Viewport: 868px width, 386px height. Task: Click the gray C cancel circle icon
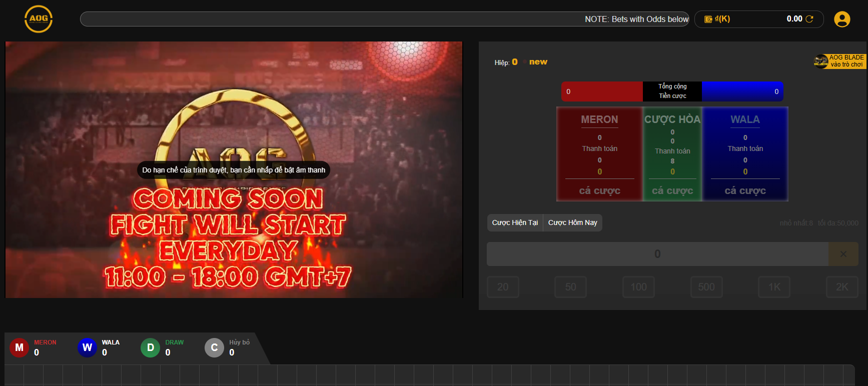coord(214,347)
